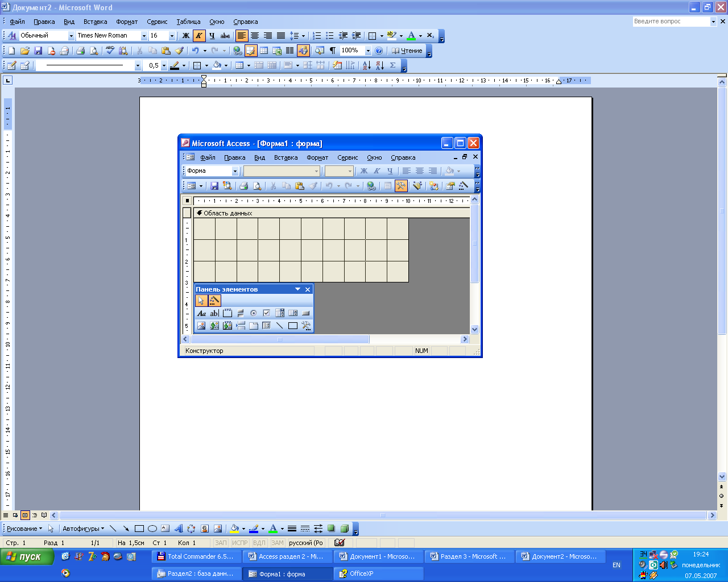Switch to 'Форма1 : форма' taskbar button
Screen dimensions: 728x582
pos(288,574)
